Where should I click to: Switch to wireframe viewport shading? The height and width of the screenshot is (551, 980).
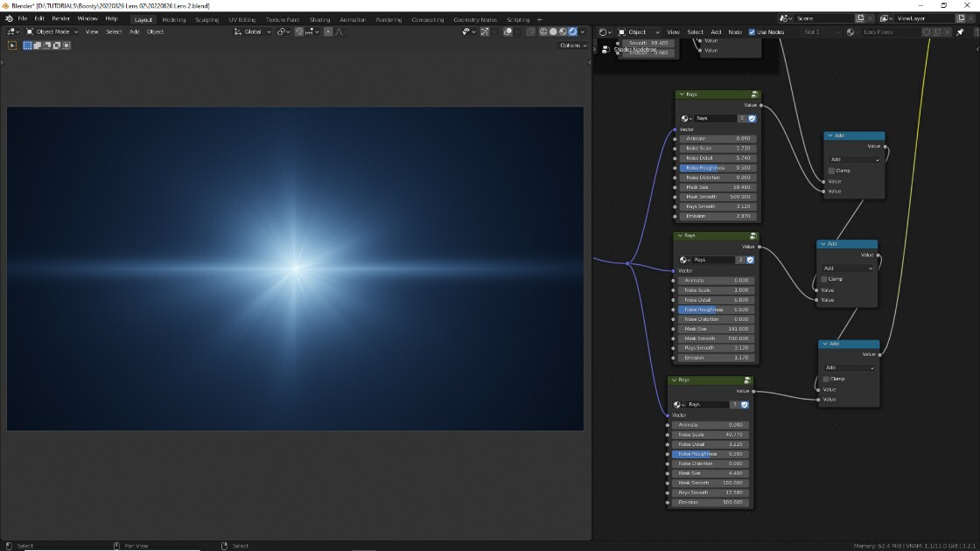(x=543, y=31)
